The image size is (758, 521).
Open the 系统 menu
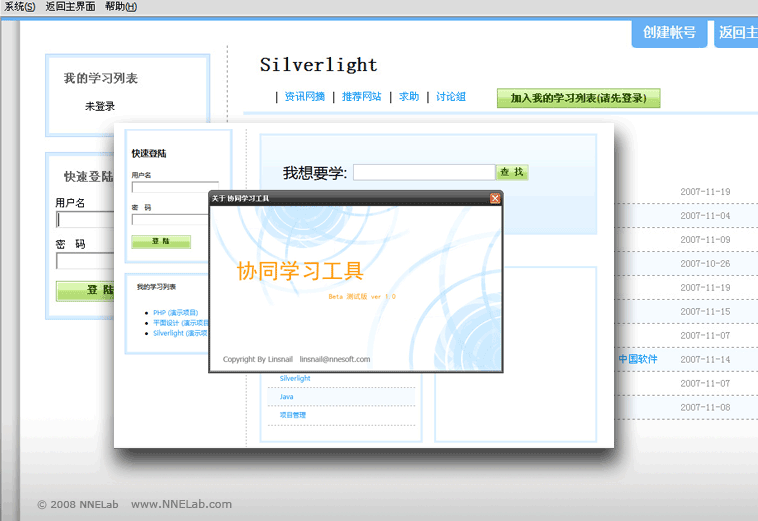point(20,7)
